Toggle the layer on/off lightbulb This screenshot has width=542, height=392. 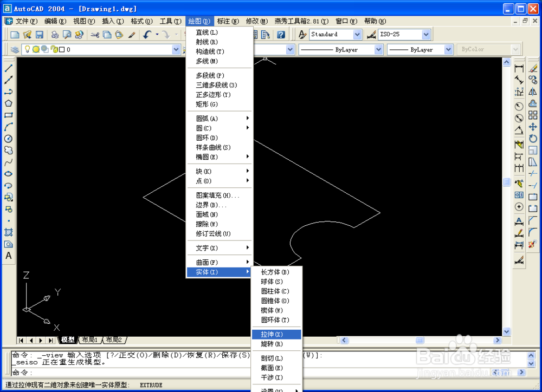pos(27,49)
